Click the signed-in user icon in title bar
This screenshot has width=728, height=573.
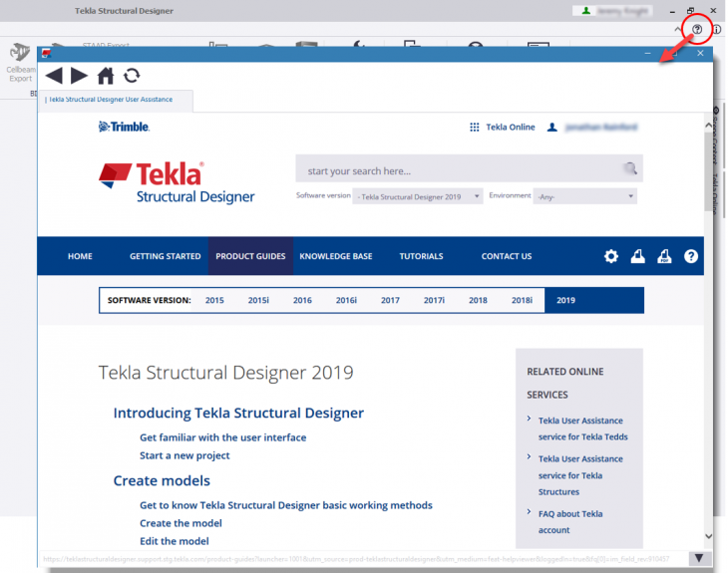pos(586,11)
